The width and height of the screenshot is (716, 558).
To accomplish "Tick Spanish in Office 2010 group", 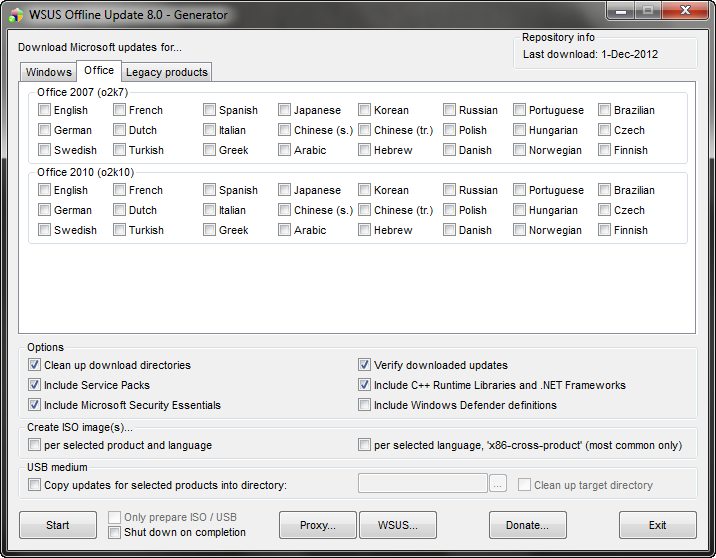I will (x=209, y=190).
